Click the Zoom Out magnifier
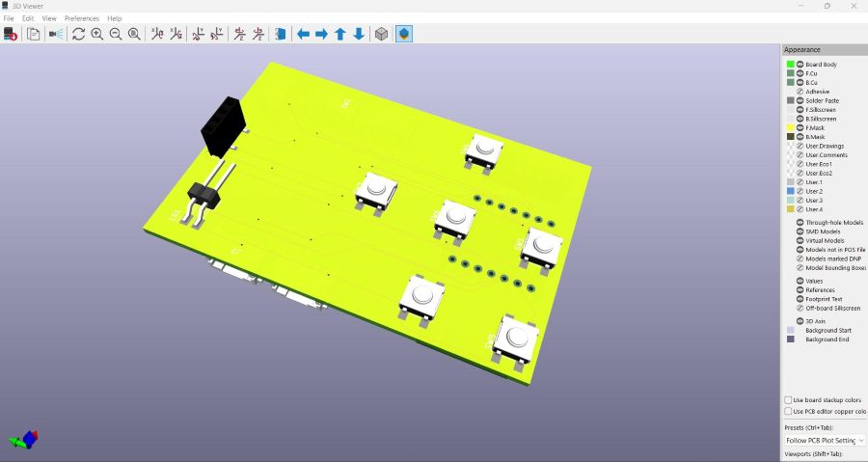Viewport: 868px width, 462px height. click(116, 35)
